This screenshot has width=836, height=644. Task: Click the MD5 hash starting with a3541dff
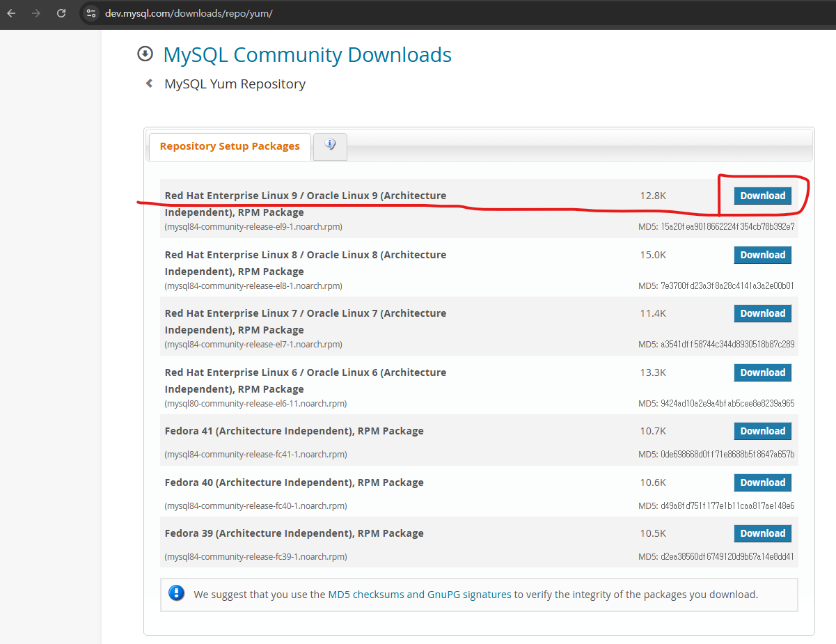tap(727, 345)
